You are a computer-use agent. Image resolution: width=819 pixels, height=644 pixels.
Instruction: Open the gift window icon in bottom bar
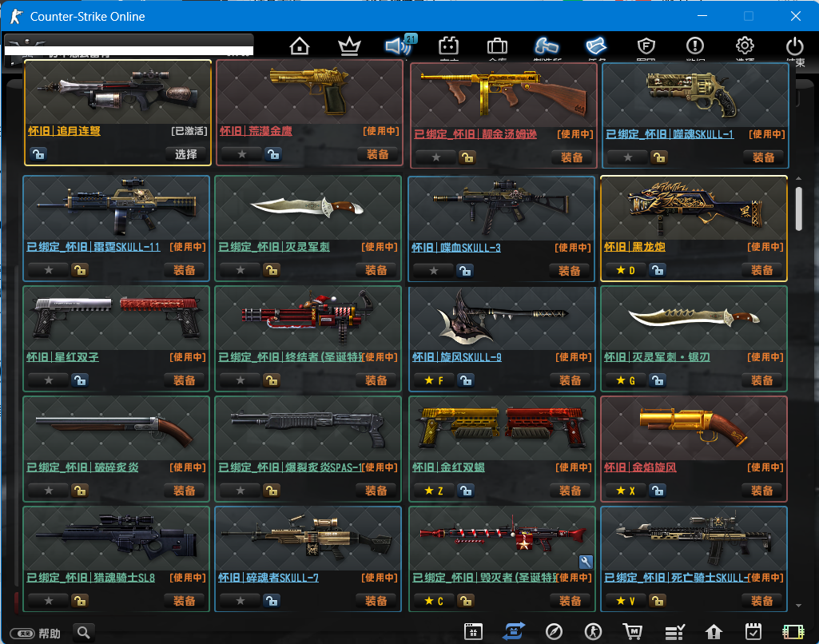coord(473,631)
